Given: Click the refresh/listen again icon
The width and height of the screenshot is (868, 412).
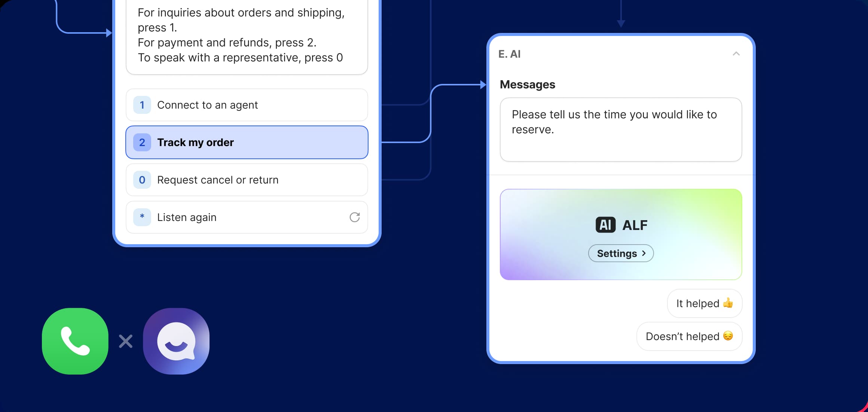Looking at the screenshot, I should tap(355, 216).
